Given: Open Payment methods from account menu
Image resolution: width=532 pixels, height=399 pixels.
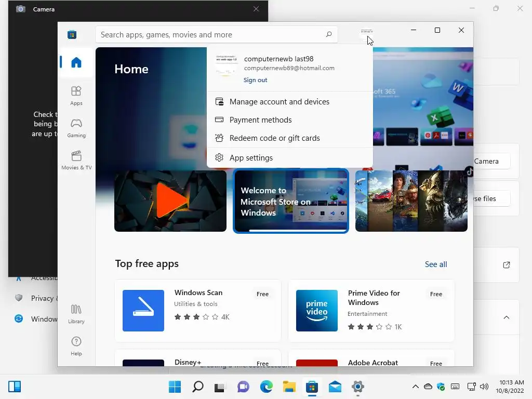Looking at the screenshot, I should [x=290, y=120].
